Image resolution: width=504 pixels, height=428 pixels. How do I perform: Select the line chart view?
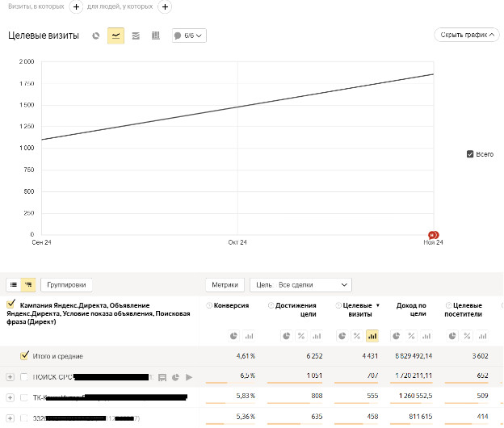click(115, 36)
